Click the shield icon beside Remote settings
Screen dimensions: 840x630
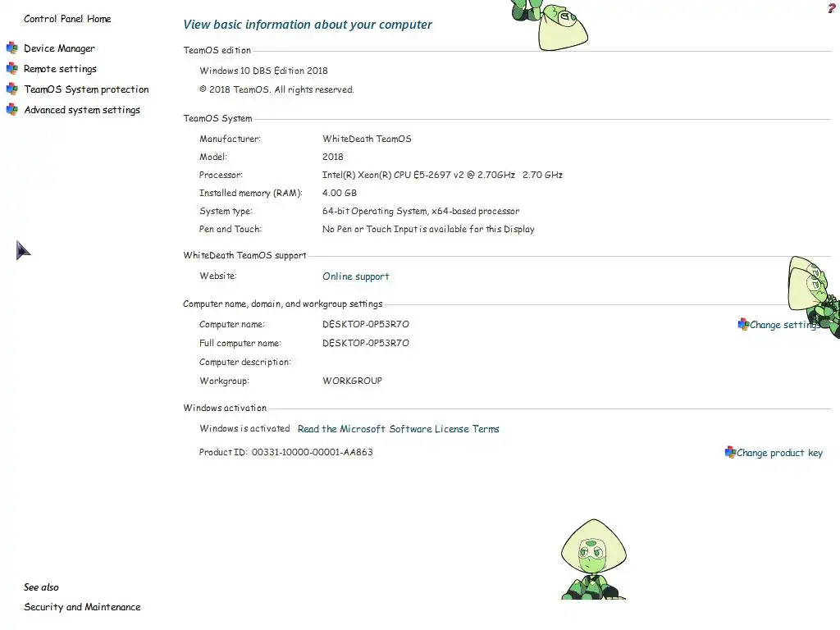click(11, 69)
